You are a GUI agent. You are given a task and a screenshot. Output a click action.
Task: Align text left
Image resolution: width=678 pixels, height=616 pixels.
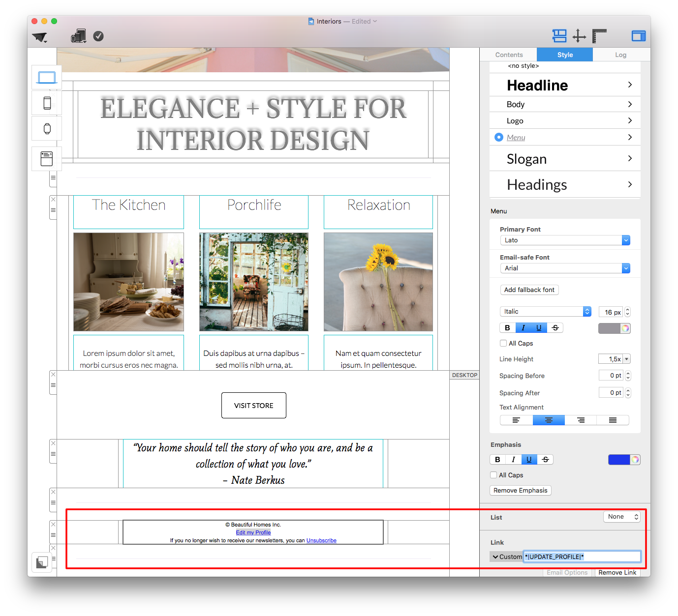(x=516, y=420)
